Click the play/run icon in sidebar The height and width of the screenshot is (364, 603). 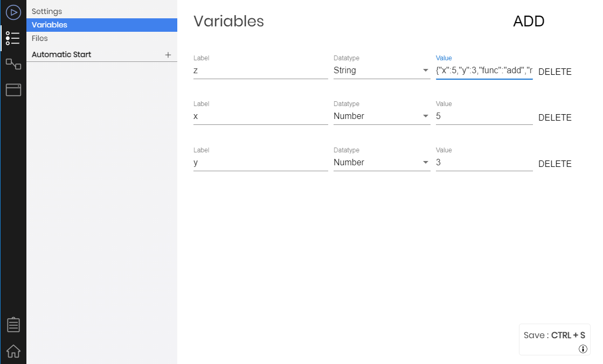pyautogui.click(x=13, y=13)
